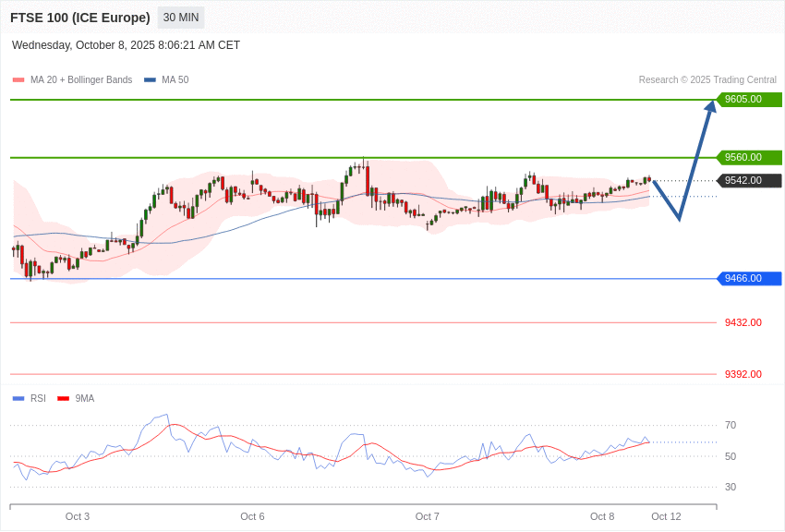The width and height of the screenshot is (785, 532).
Task: Click the pink MA 20 legend swatch
Action: (x=18, y=80)
